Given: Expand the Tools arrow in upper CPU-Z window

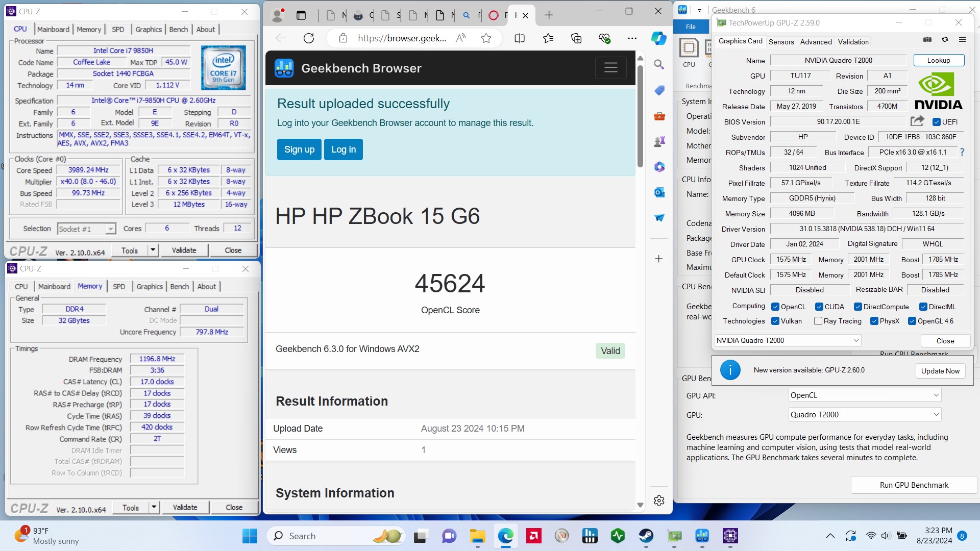Looking at the screenshot, I should 153,250.
